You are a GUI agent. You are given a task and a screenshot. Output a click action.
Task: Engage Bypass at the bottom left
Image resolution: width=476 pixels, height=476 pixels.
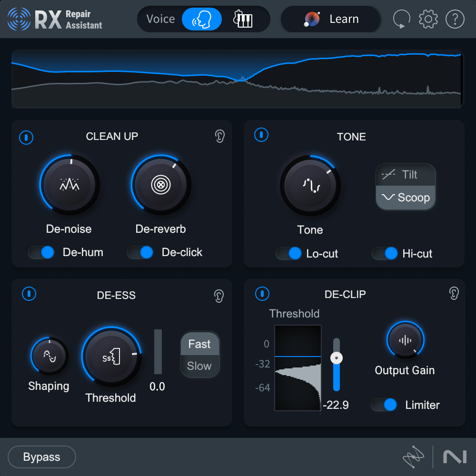tap(41, 457)
